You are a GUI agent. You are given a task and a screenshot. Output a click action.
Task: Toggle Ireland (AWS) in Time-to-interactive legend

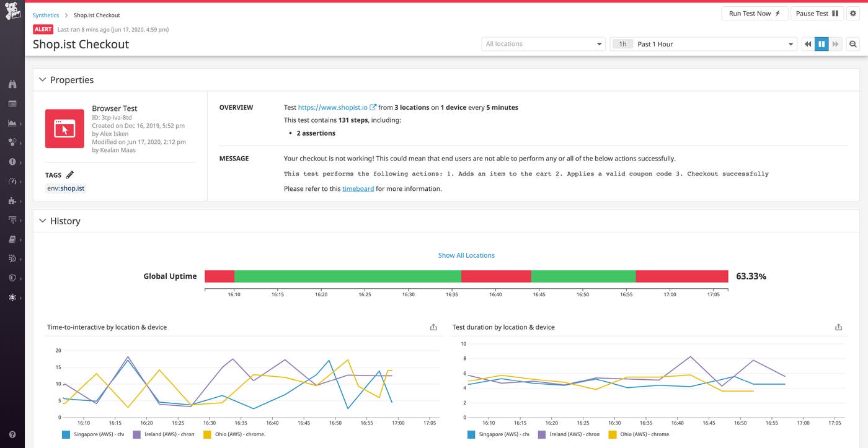pos(164,434)
